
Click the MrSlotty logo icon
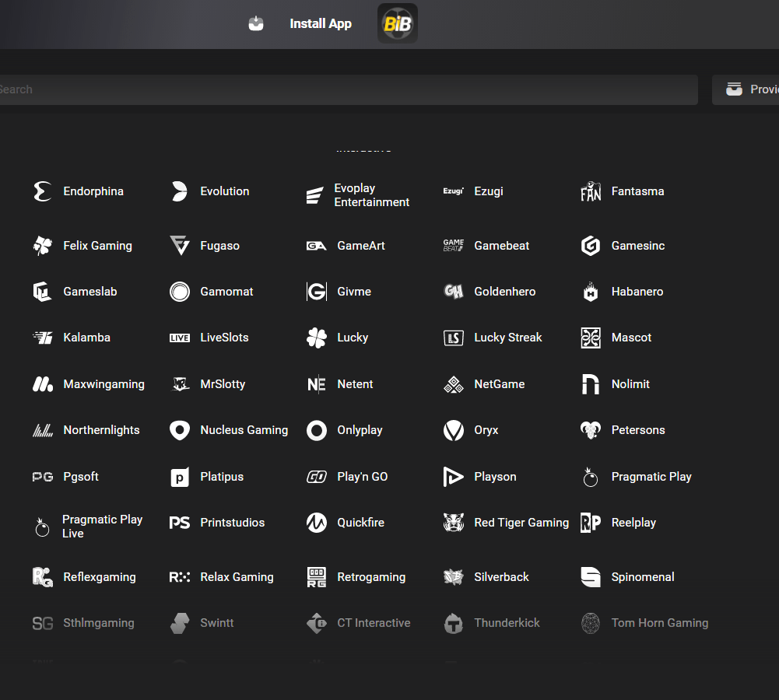(179, 384)
